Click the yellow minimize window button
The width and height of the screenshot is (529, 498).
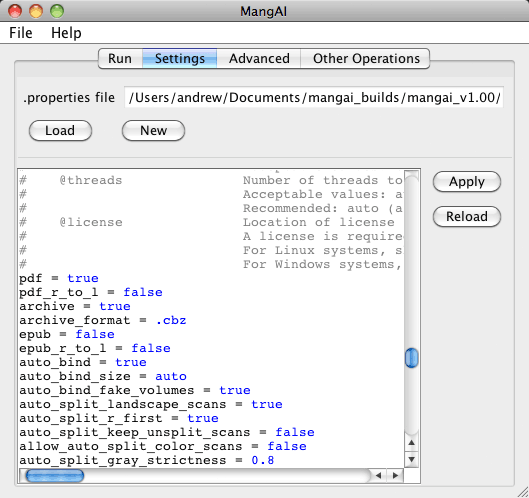click(x=36, y=11)
